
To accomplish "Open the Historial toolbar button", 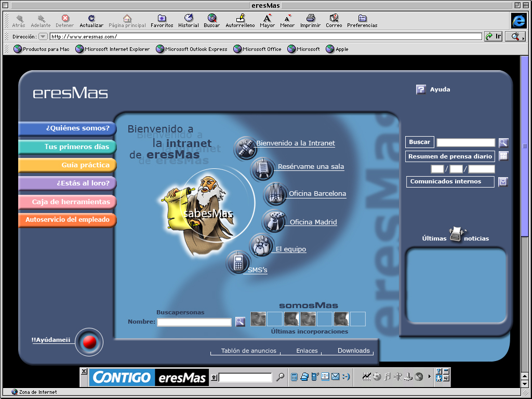I will (x=188, y=19).
